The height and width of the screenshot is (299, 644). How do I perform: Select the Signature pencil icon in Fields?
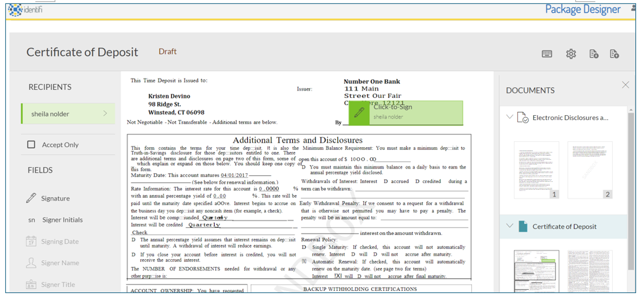(31, 198)
